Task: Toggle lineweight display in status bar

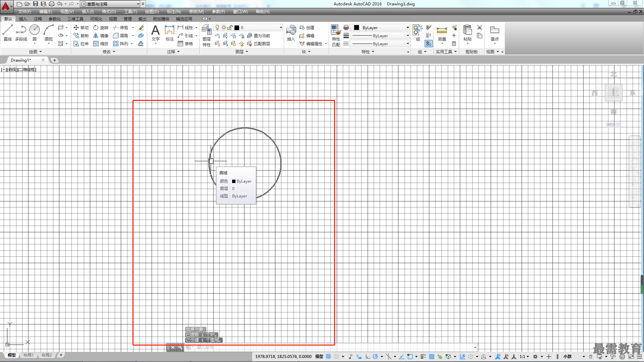Action: (x=423, y=357)
